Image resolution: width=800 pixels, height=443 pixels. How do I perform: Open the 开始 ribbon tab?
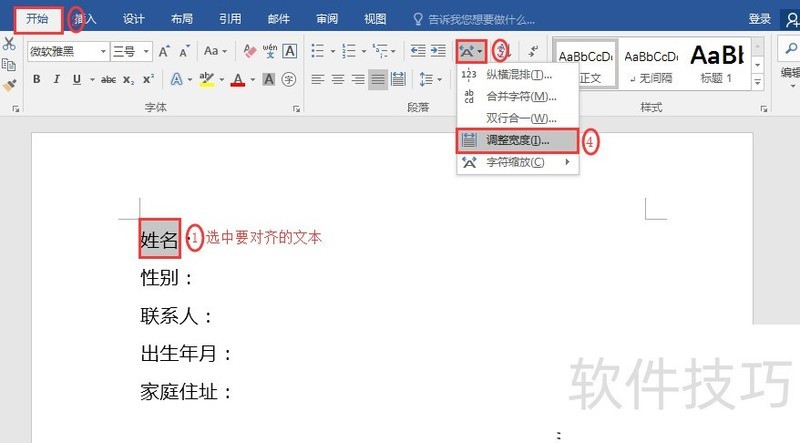[38, 19]
